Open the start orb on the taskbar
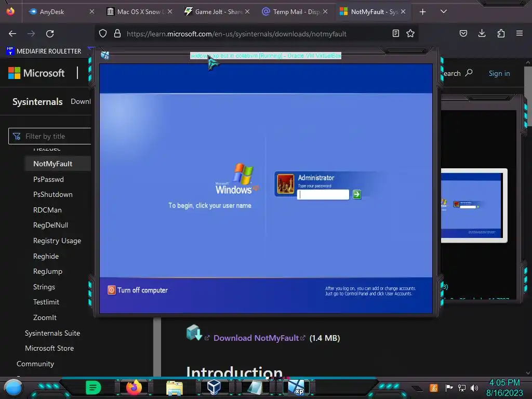 13,388
